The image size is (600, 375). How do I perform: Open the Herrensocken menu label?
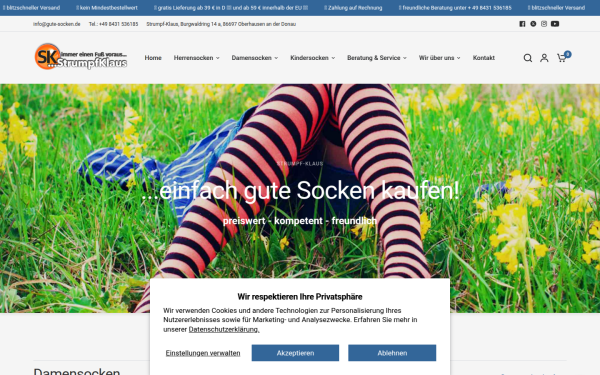coord(193,58)
